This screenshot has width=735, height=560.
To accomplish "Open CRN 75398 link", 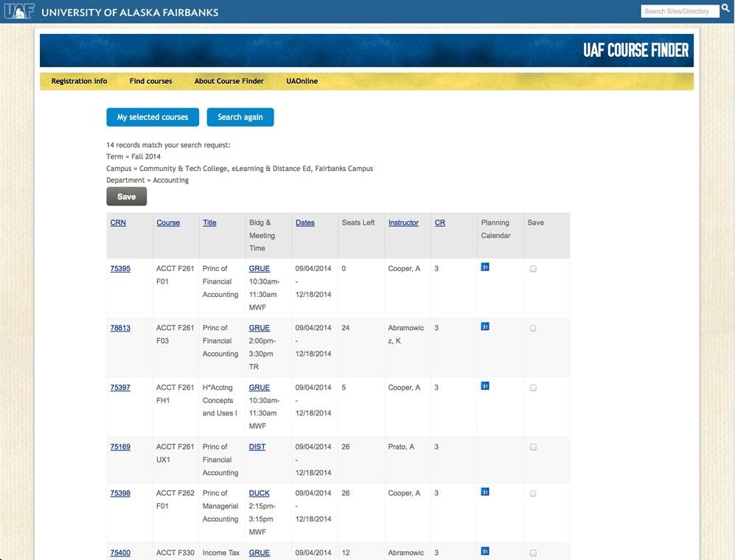I will click(120, 493).
